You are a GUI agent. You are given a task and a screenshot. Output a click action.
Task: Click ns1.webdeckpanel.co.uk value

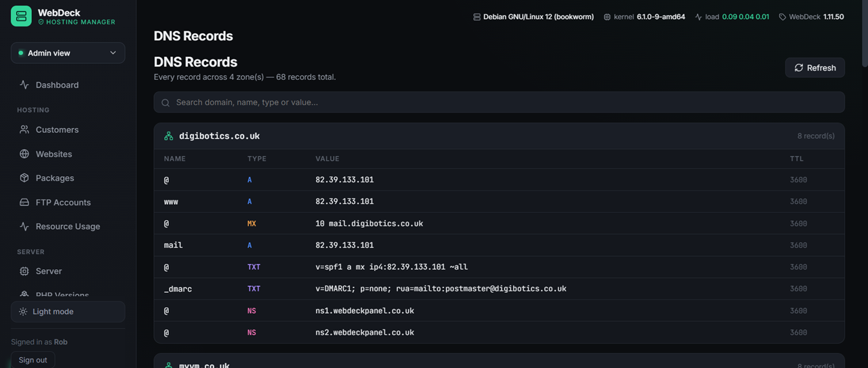point(365,311)
